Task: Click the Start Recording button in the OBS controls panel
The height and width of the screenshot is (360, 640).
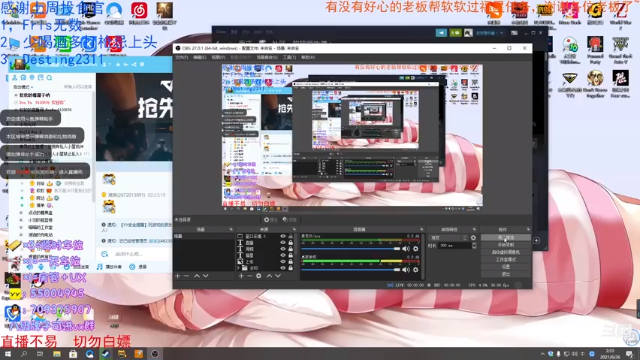Action: click(x=506, y=244)
